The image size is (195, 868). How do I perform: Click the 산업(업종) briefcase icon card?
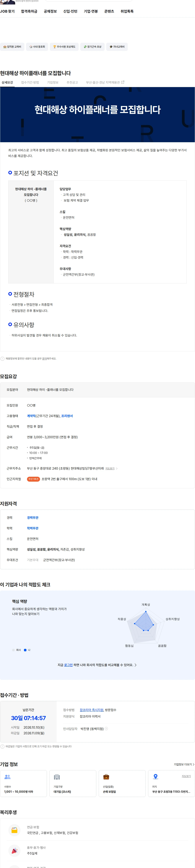pos(122,783)
